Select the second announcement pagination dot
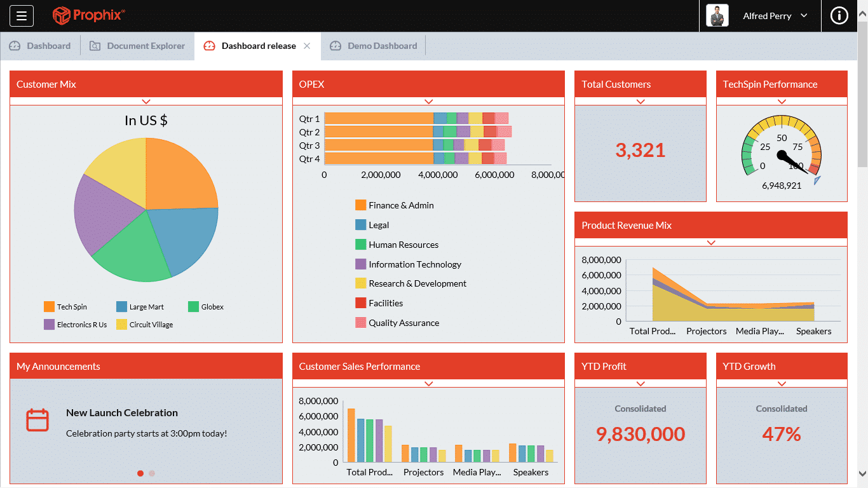Viewport: 868px width, 488px height. pos(152,473)
